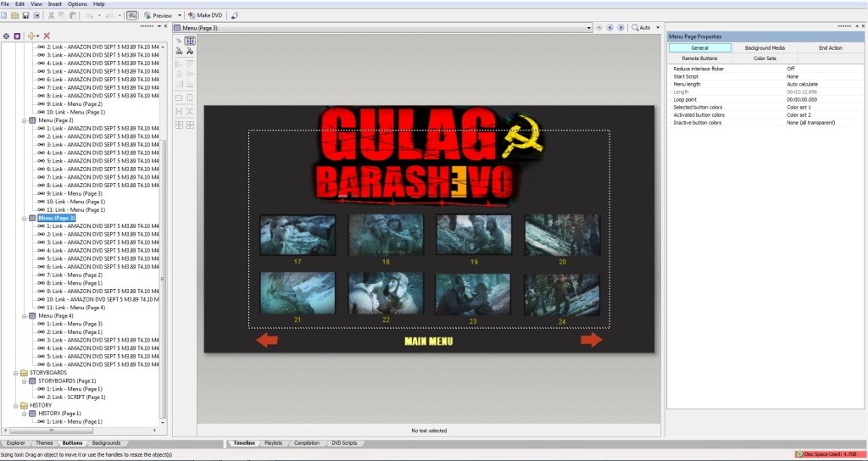Open a project using the folder icon
The image size is (868, 461).
[x=14, y=15]
